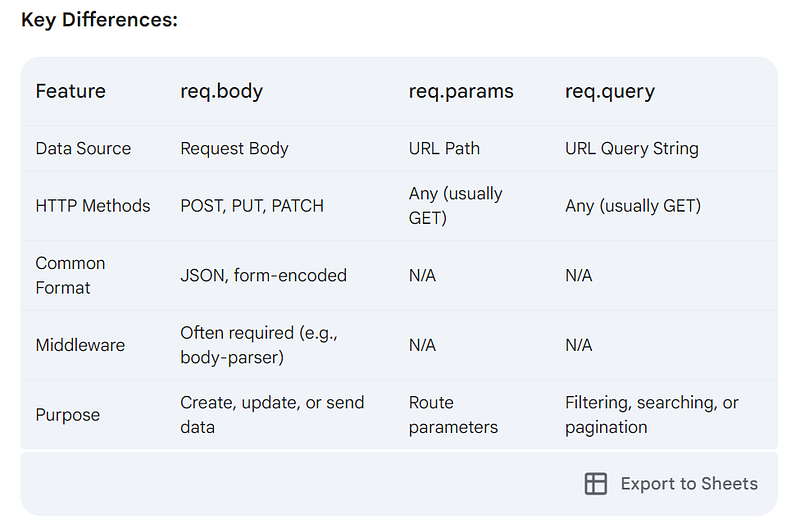800x529 pixels.
Task: Click the req.body column header
Action: coord(221,91)
